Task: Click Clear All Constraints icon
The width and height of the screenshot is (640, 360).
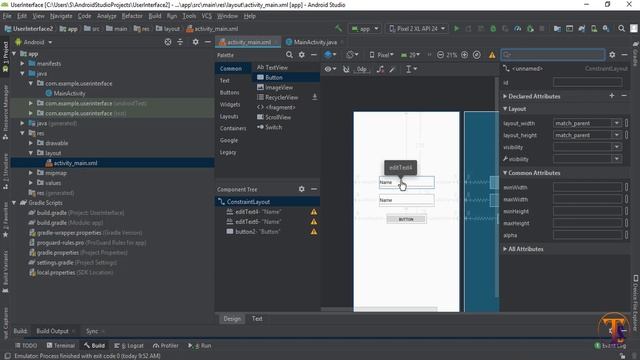Action: pyautogui.click(x=380, y=69)
